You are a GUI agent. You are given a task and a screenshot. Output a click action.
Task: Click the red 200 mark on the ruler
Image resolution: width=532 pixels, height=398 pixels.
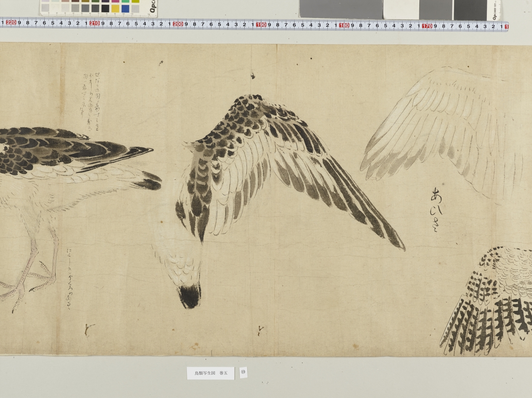click(x=178, y=24)
